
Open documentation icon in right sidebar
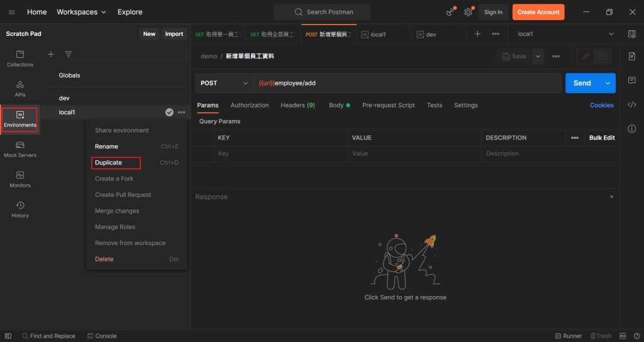[x=632, y=56]
